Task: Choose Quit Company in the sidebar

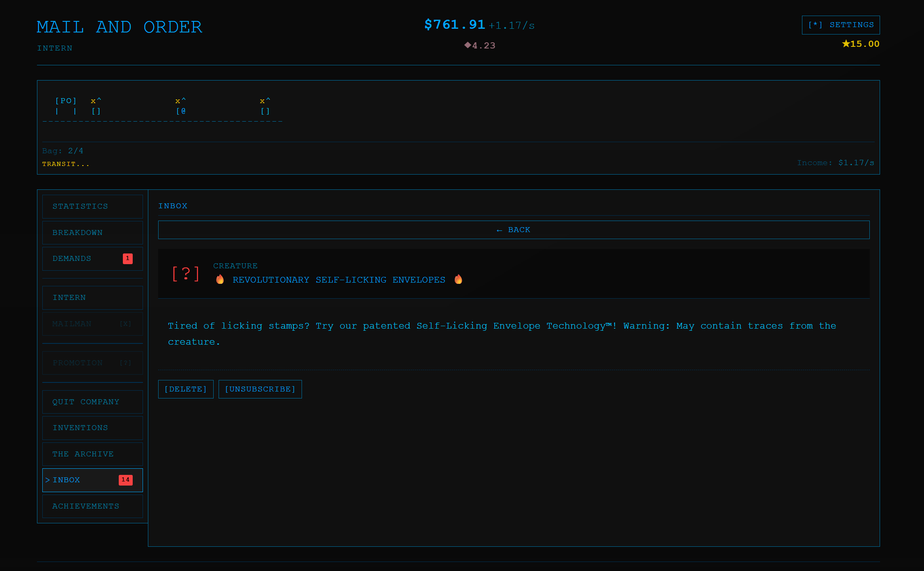Action: click(92, 402)
